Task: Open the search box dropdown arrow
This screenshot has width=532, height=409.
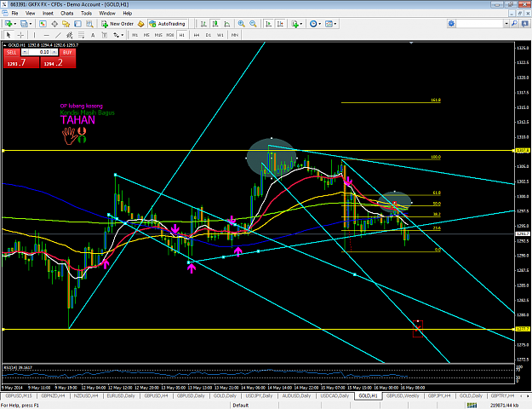Action: (x=506, y=24)
